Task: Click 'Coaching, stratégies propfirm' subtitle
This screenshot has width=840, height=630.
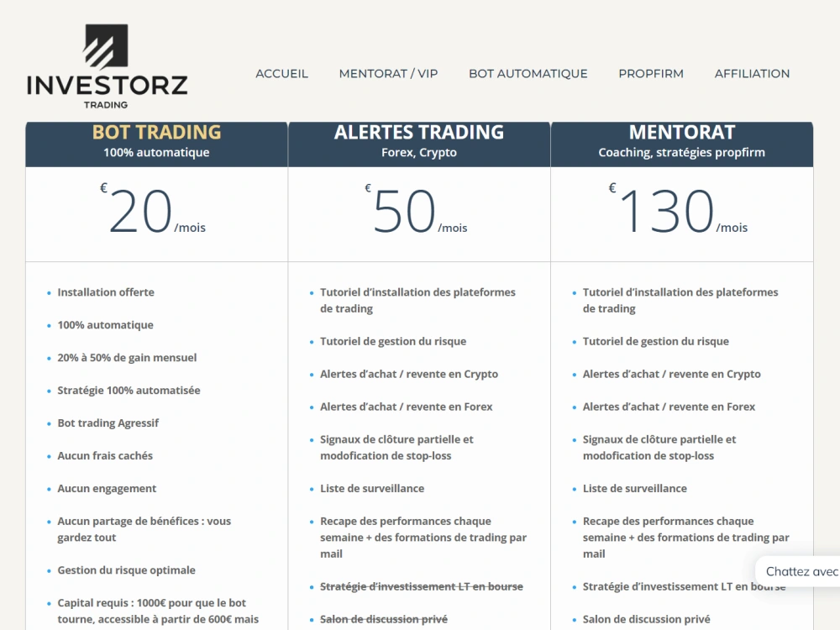Action: (x=682, y=153)
